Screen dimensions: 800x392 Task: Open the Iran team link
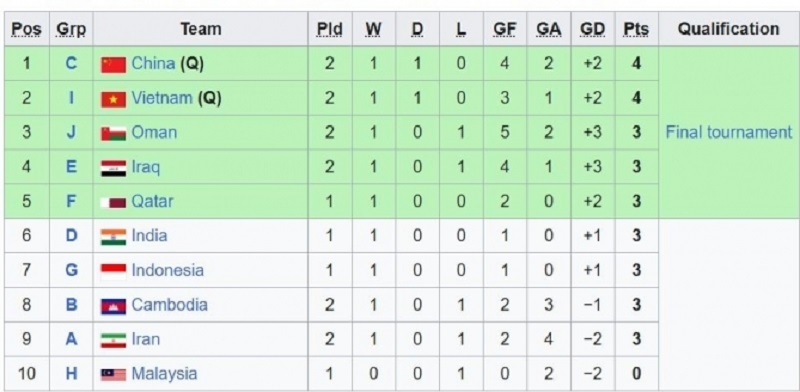point(145,339)
